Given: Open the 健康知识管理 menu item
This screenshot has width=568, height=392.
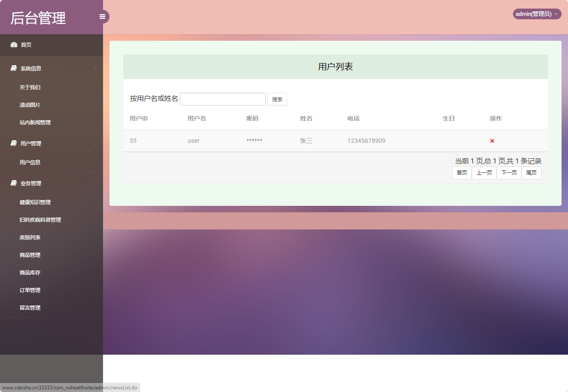Looking at the screenshot, I should coord(35,202).
